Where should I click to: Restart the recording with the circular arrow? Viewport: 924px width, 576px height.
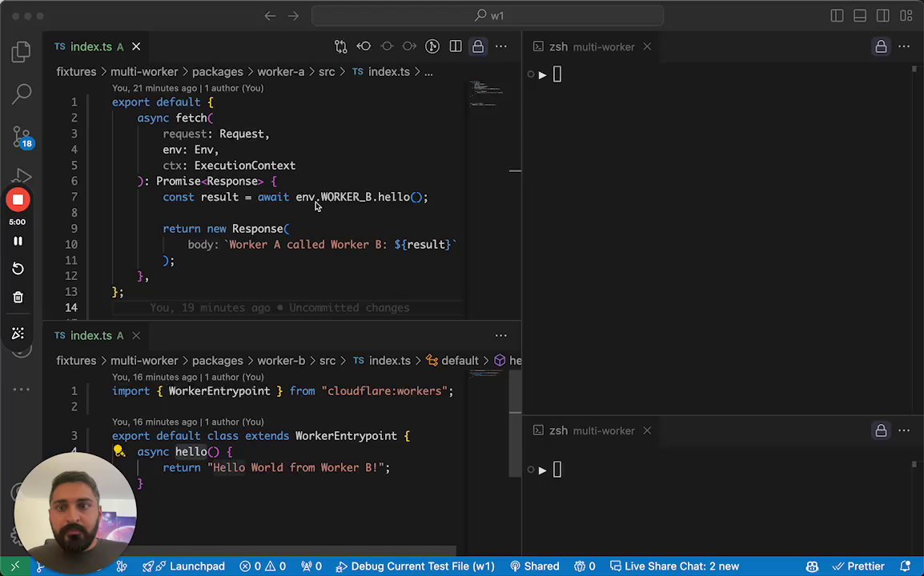[18, 269]
